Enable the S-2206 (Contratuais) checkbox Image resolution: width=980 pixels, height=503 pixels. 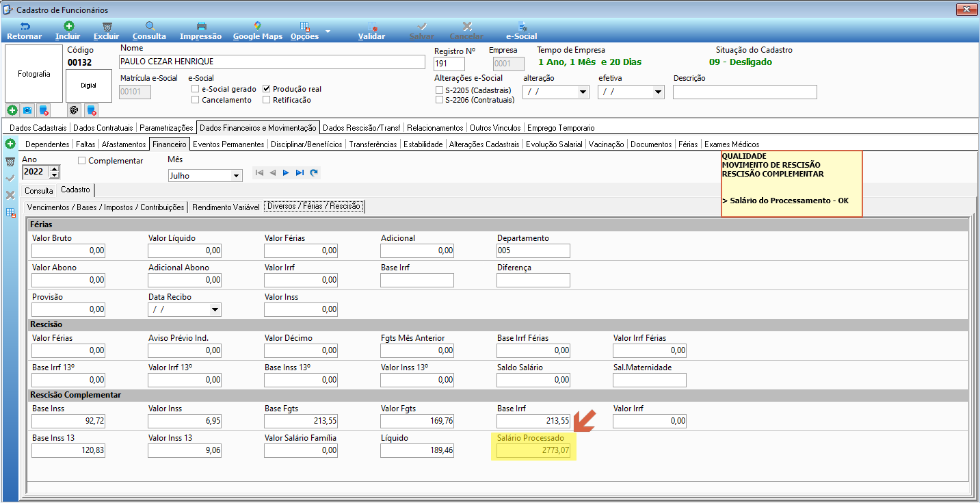tap(440, 100)
